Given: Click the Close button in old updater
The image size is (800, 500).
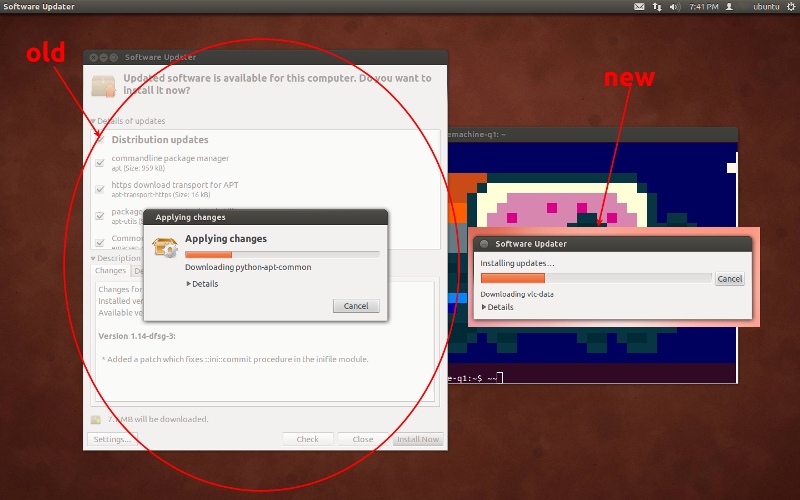Looking at the screenshot, I should [x=363, y=439].
